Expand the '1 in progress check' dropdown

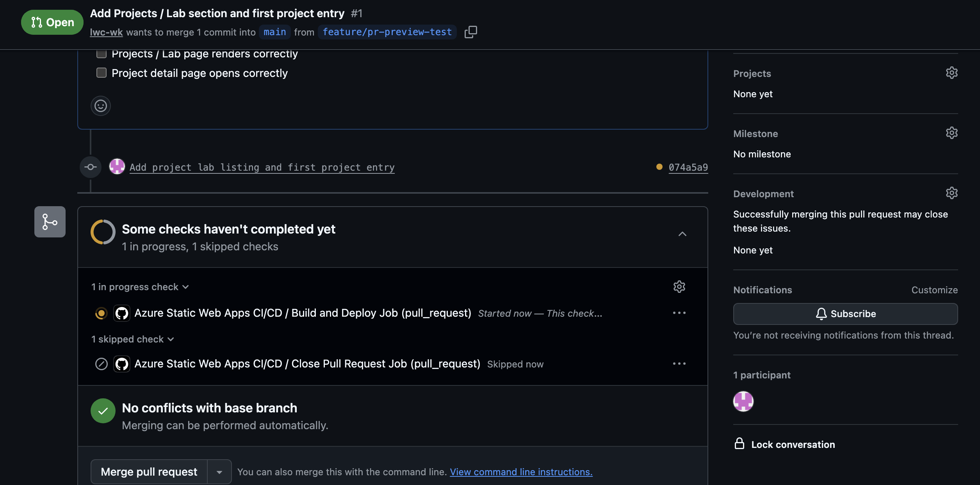140,287
